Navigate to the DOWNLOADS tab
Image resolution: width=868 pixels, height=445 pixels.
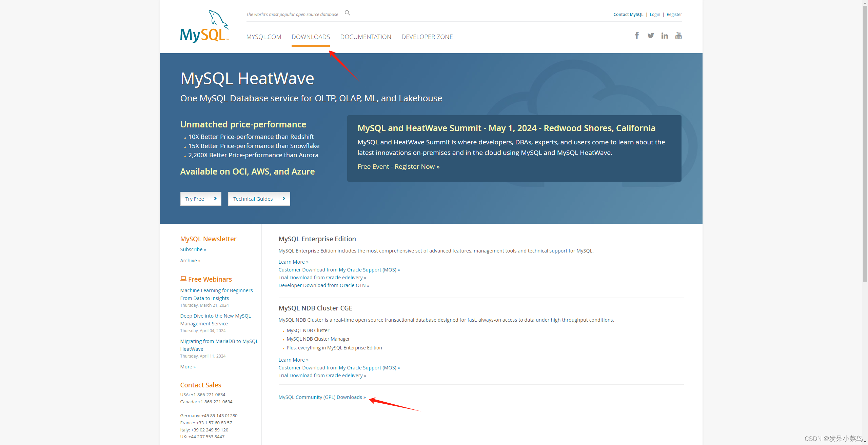pos(311,36)
